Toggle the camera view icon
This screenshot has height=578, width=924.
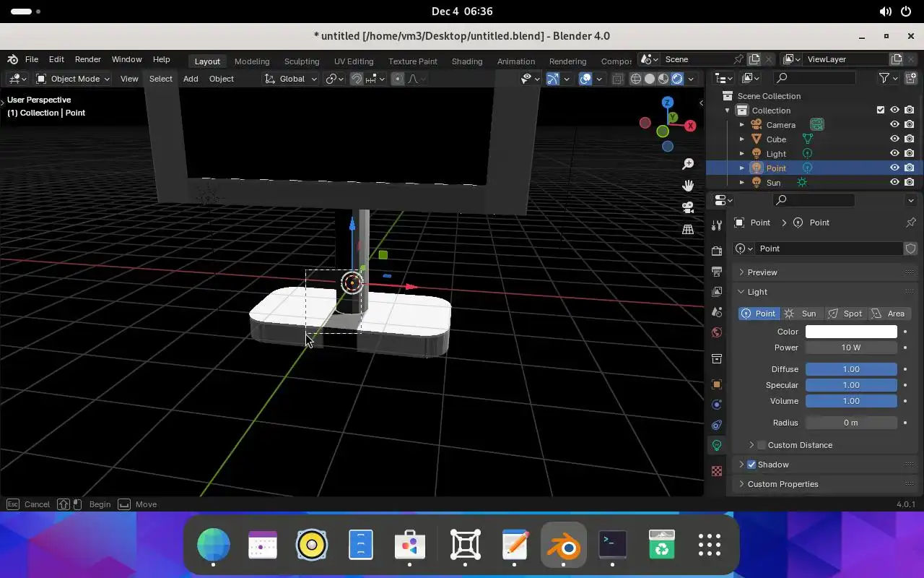(688, 207)
